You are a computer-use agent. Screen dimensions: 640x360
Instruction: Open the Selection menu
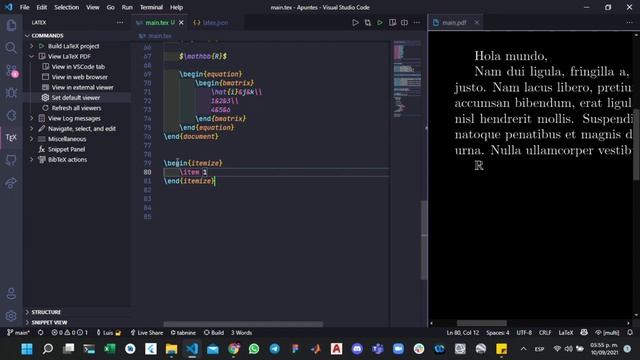pyautogui.click(x=67, y=7)
